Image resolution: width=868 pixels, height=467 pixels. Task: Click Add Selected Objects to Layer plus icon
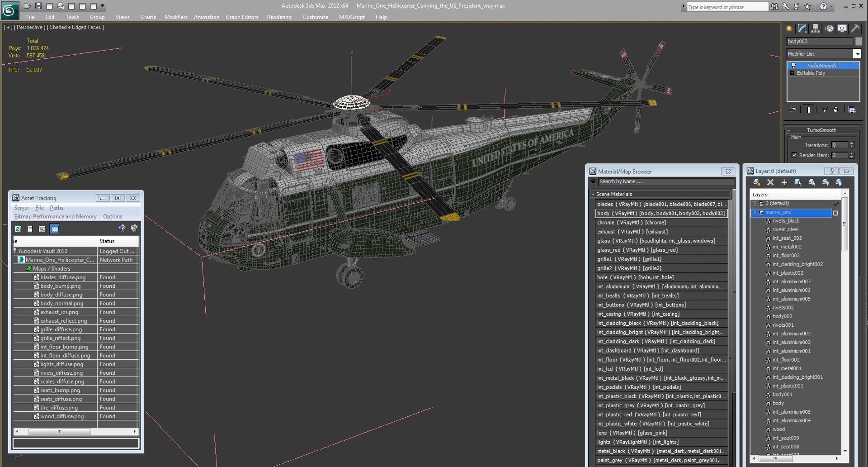[x=784, y=182]
